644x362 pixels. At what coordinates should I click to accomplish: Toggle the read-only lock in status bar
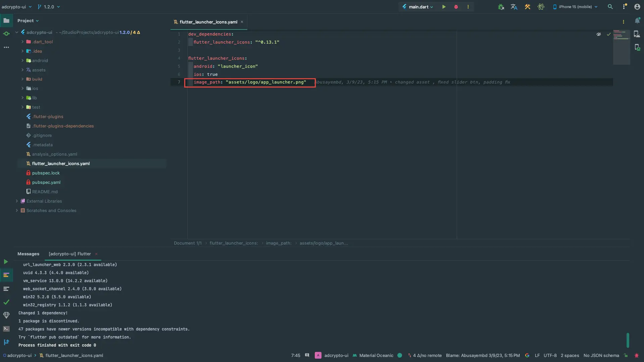click(x=626, y=355)
